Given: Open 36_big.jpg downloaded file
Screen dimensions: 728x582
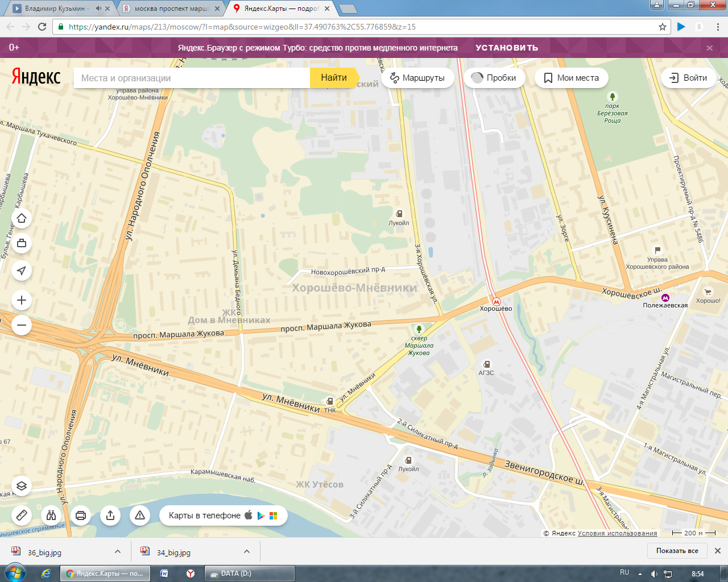Looking at the screenshot, I should tap(44, 552).
